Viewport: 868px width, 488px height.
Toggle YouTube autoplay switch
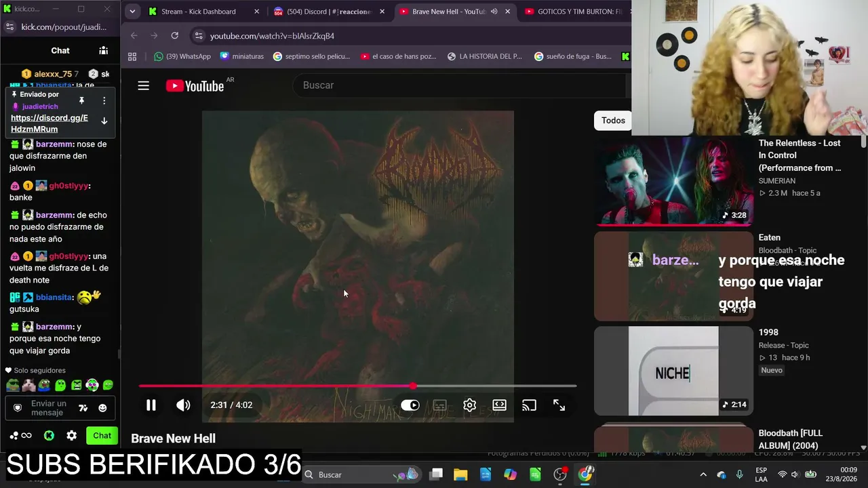point(410,405)
